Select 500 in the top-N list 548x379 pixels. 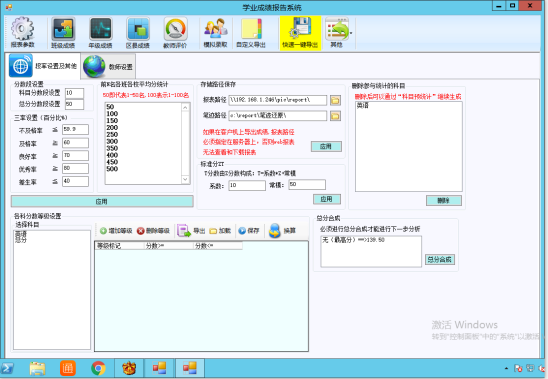(x=112, y=169)
